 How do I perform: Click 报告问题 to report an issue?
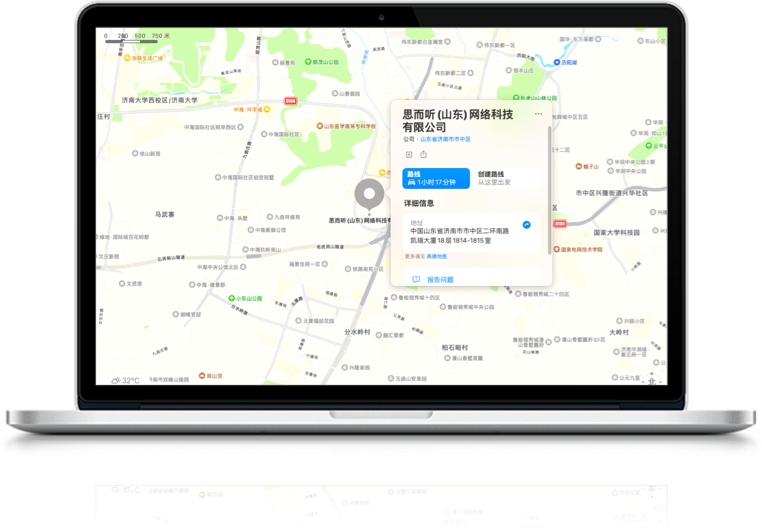[x=439, y=279]
